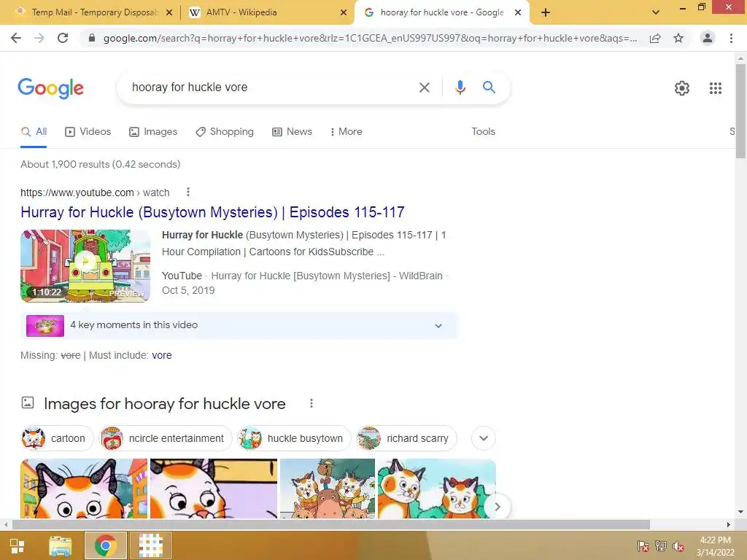Expand the More search categories

(x=347, y=132)
